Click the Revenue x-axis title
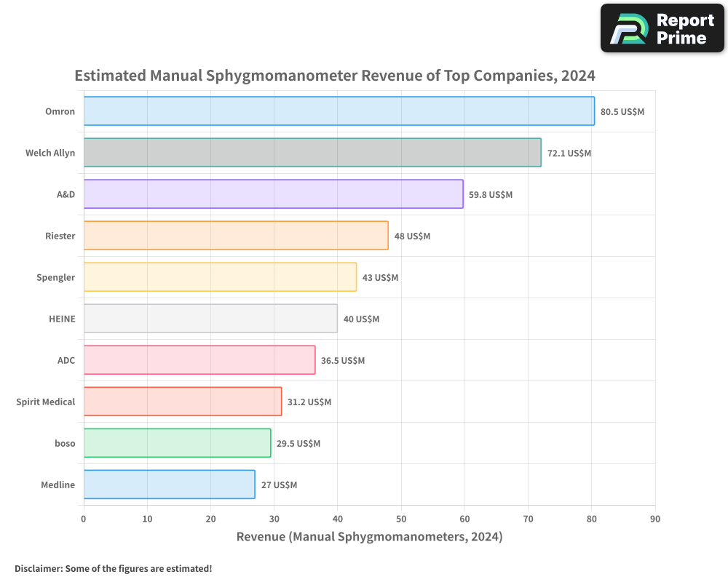Screen dimensions: 728x582 point(370,536)
